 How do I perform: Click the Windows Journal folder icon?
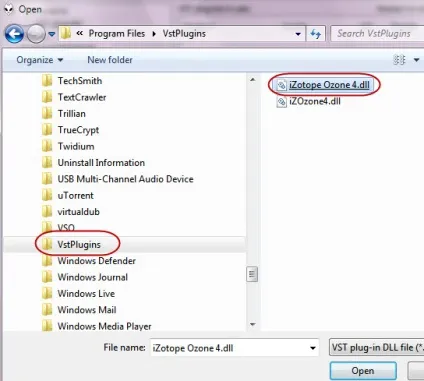tap(47, 277)
